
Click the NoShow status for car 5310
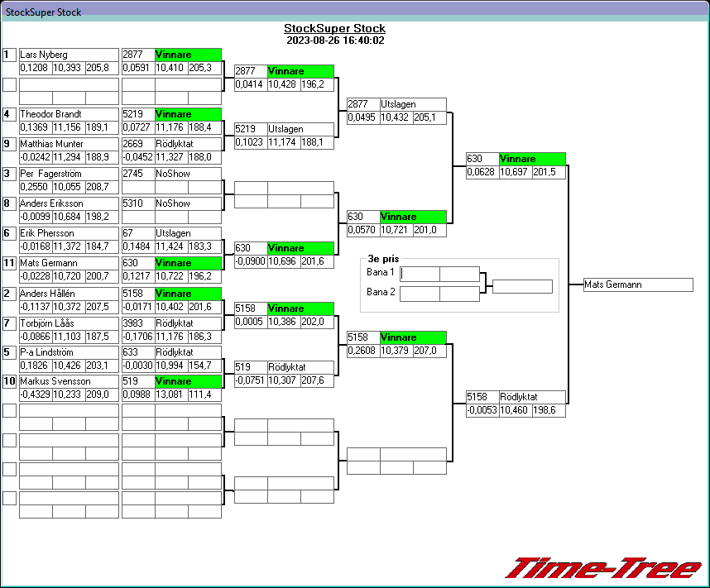pos(188,203)
